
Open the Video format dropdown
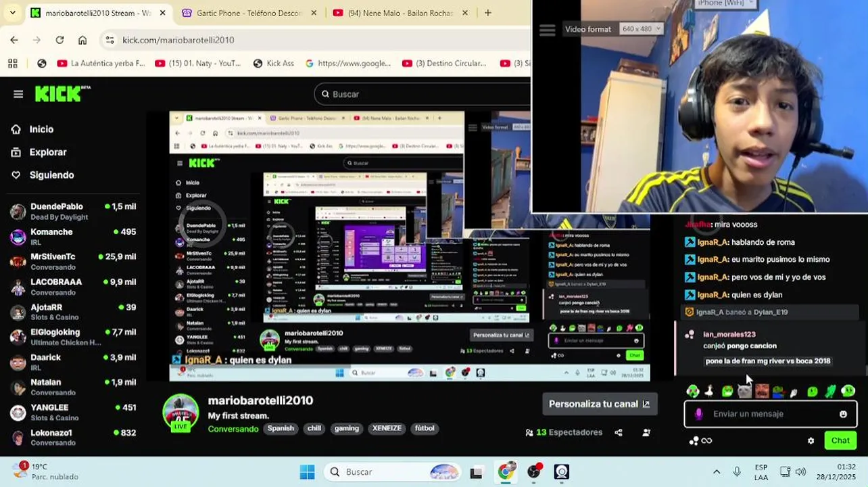[x=641, y=29]
